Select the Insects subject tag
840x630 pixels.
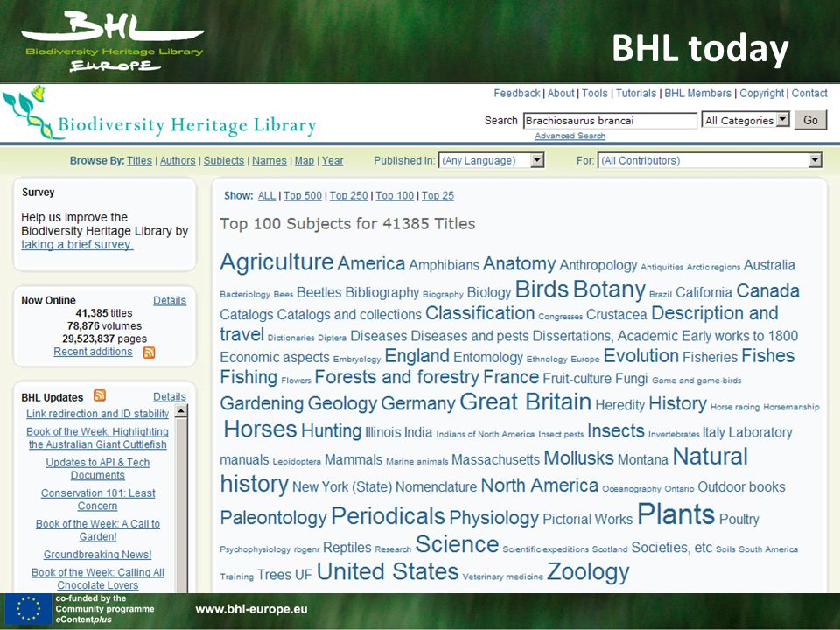pos(615,430)
